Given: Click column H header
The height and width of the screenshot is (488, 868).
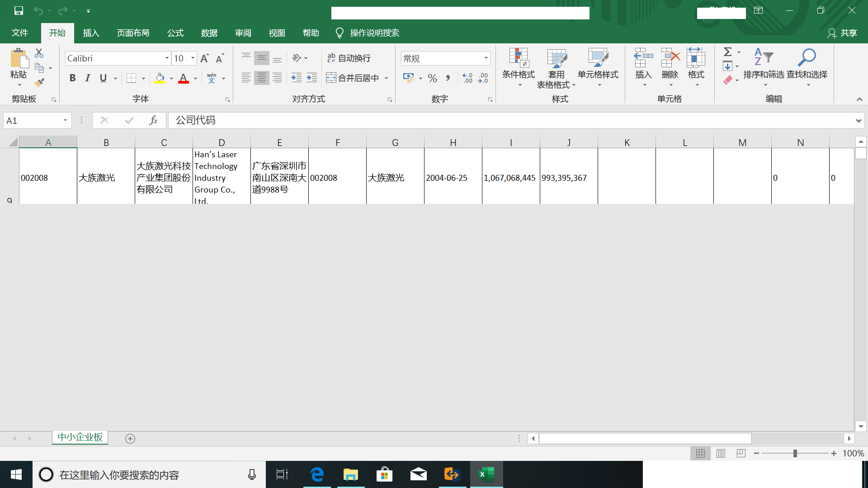Looking at the screenshot, I should (453, 142).
